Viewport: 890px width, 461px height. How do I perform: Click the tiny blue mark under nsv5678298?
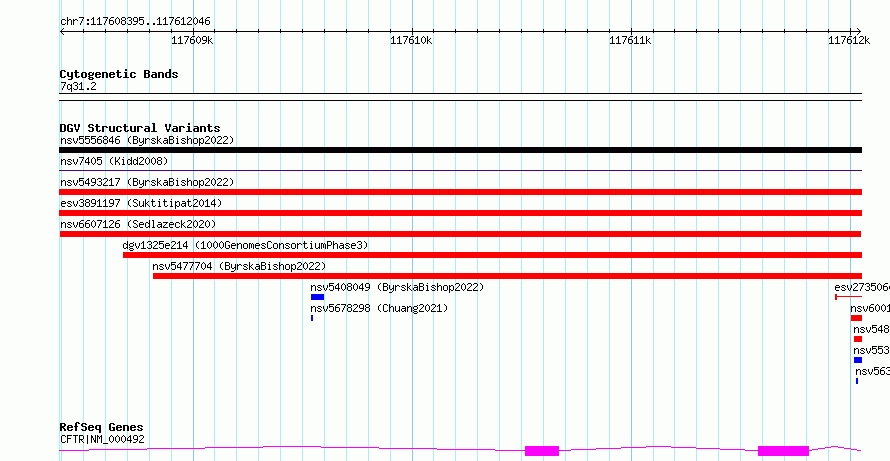tap(312, 318)
